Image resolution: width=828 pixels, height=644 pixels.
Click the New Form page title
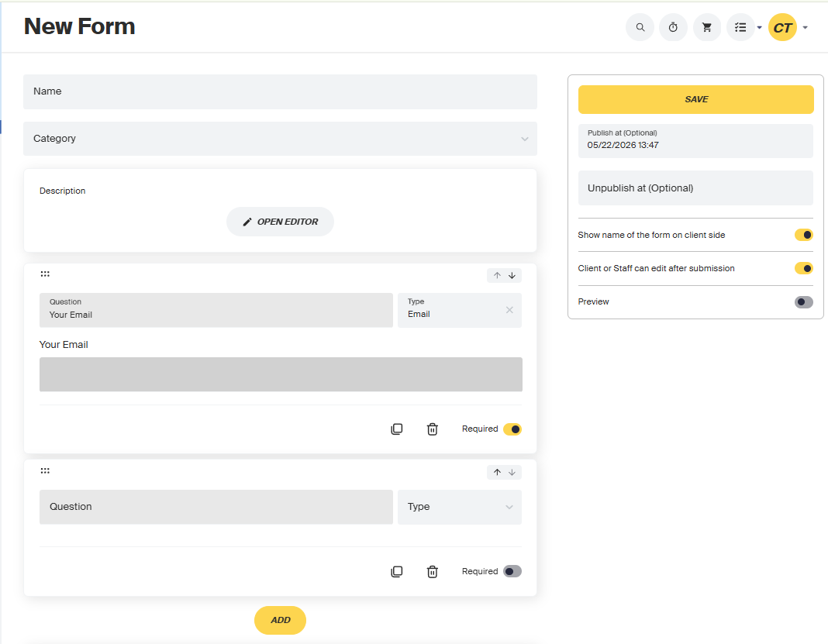click(80, 26)
